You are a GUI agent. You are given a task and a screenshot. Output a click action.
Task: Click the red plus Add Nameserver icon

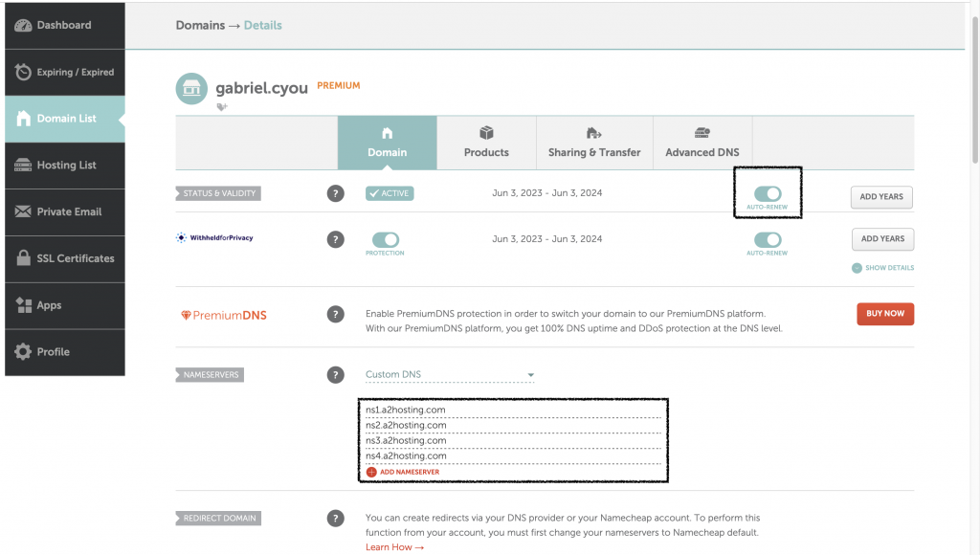pos(371,472)
